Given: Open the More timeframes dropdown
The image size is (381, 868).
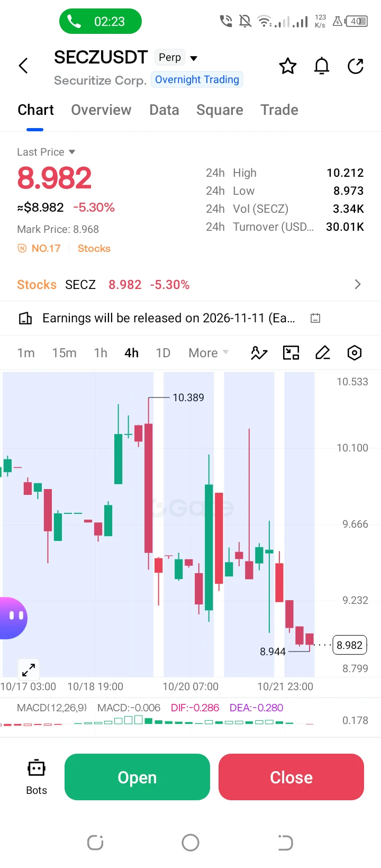Looking at the screenshot, I should (208, 353).
